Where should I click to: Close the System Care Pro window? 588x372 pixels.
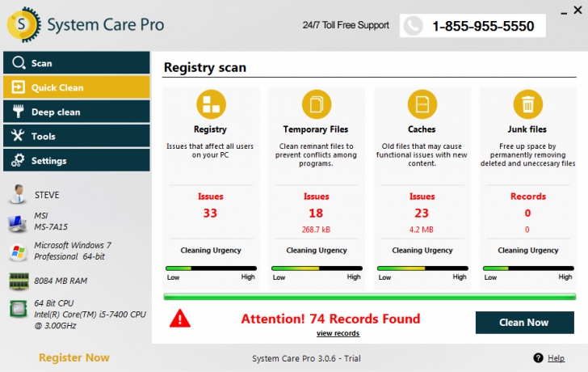click(577, 11)
